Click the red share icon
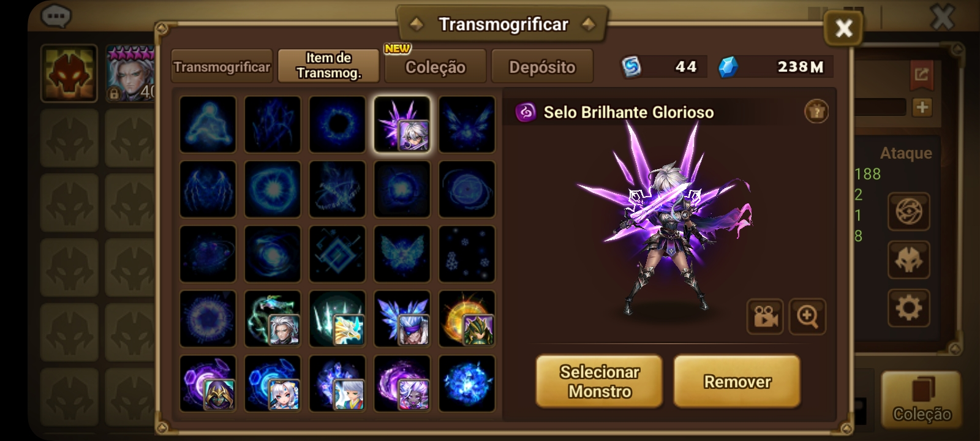This screenshot has width=980, height=441. click(921, 75)
